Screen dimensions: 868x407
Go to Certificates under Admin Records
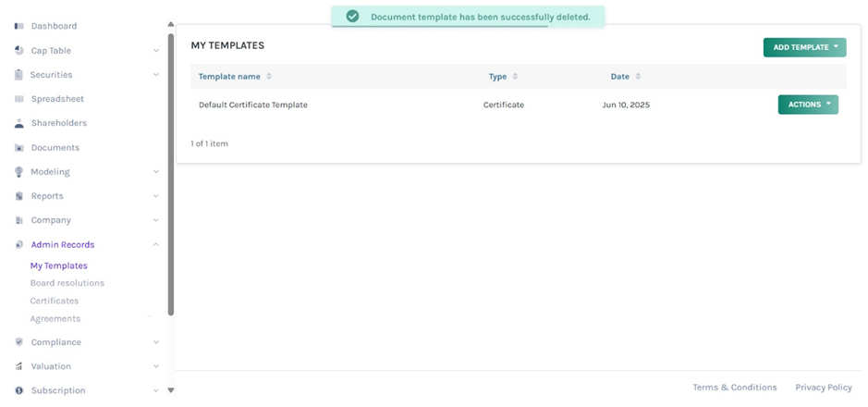[x=54, y=301]
